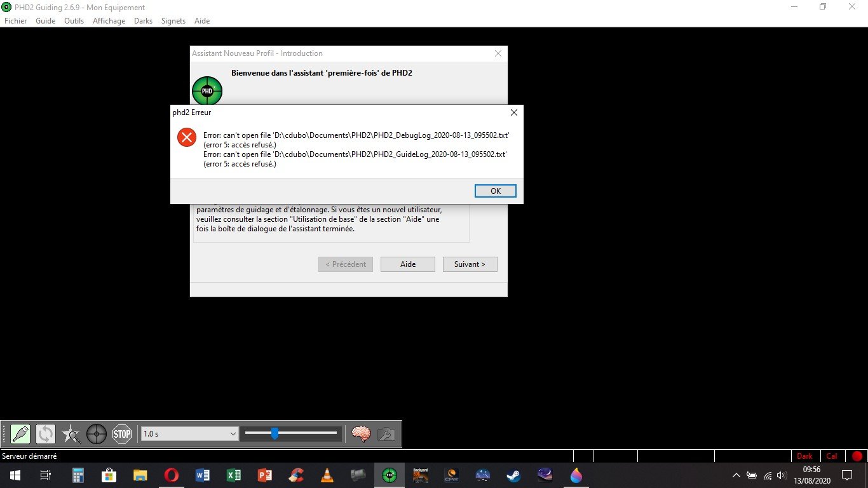This screenshot has height=488, width=868.
Task: Adjust the gamma slider in the toolbar
Action: coord(291,434)
